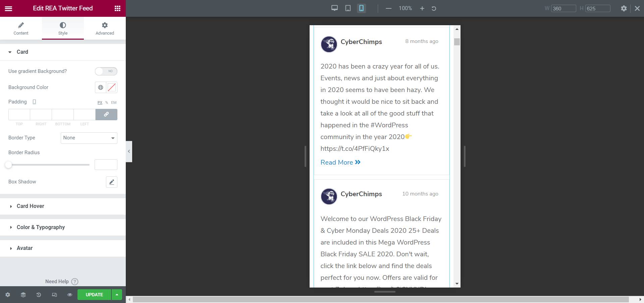Click the preview height H field
Image resolution: width=644 pixels, height=303 pixels.
[598, 8]
